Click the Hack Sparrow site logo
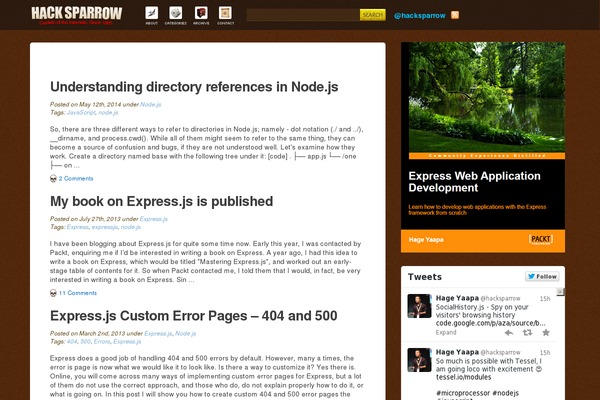 pyautogui.click(x=76, y=14)
